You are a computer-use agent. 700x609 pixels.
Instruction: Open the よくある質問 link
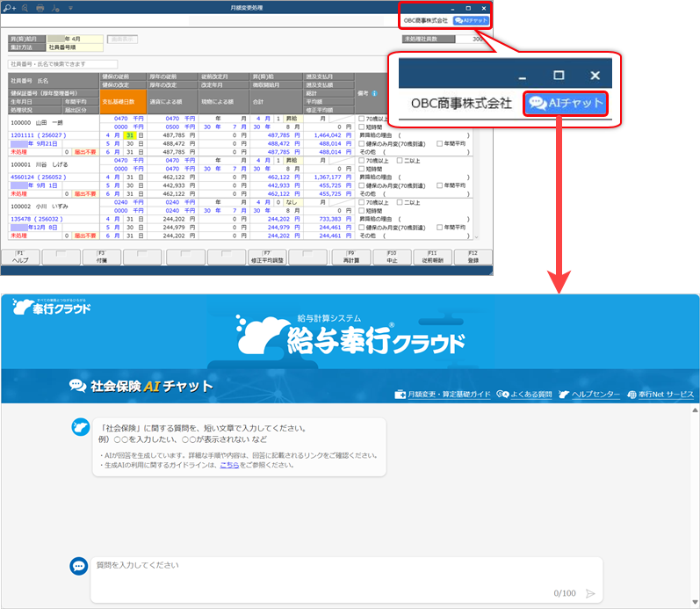[x=524, y=395]
